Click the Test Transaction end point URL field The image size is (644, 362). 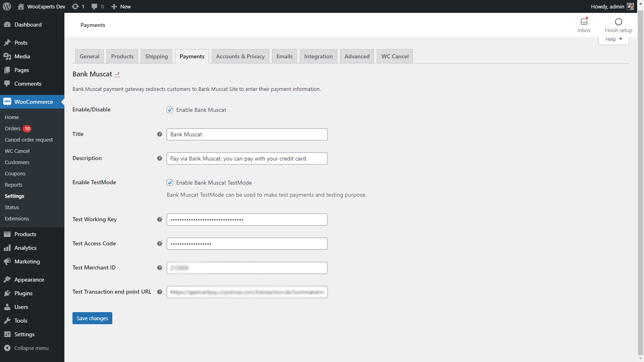(247, 292)
